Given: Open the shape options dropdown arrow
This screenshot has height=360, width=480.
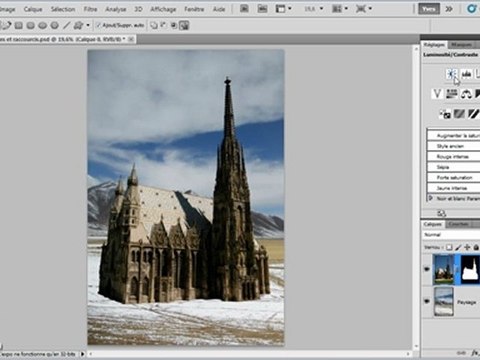Looking at the screenshot, I should [88, 25].
